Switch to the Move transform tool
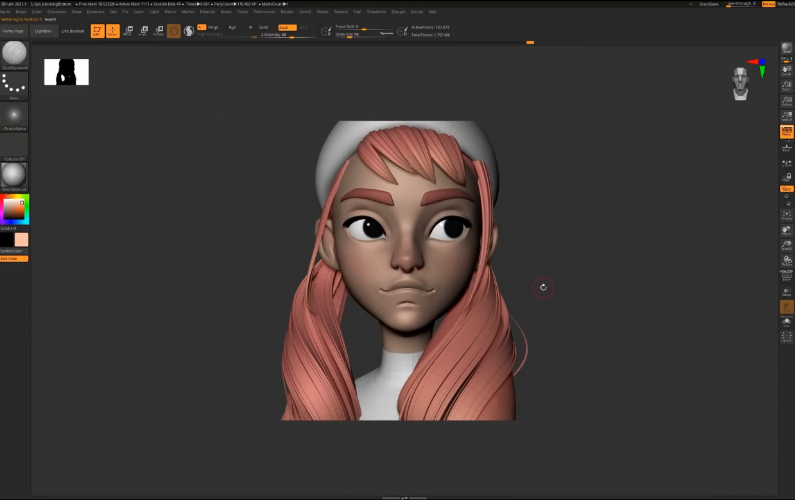The height and width of the screenshot is (500, 795). point(128,31)
